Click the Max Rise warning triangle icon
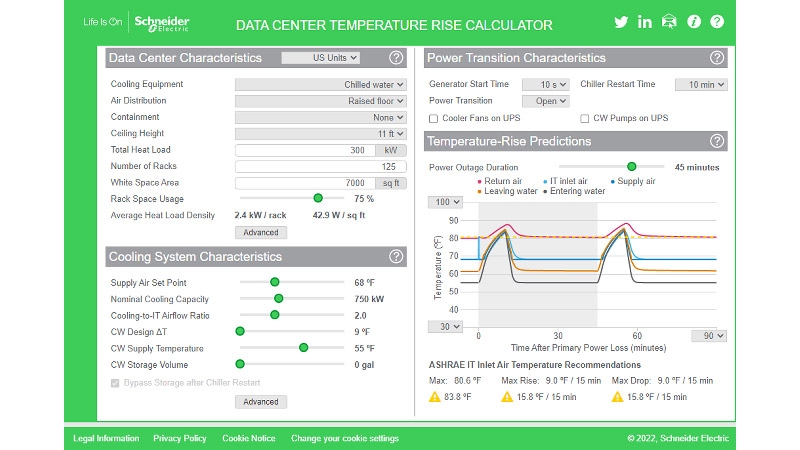Image resolution: width=800 pixels, height=450 pixels. coord(507,396)
